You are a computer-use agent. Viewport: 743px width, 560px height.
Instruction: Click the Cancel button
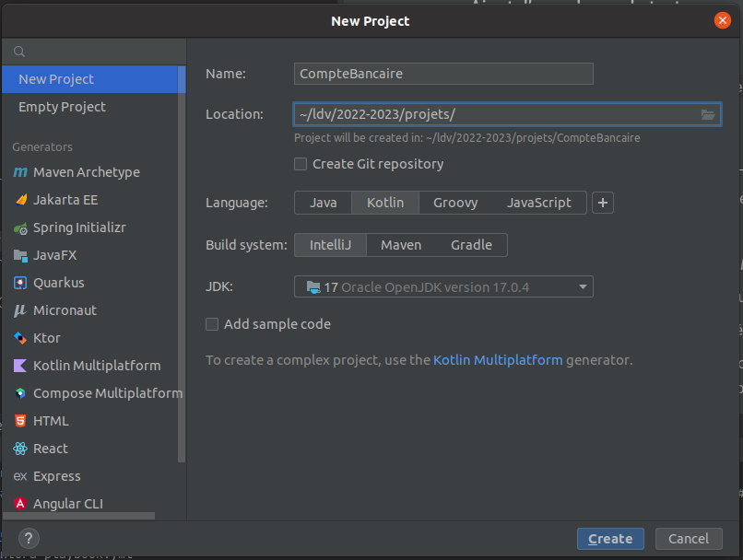tap(689, 539)
